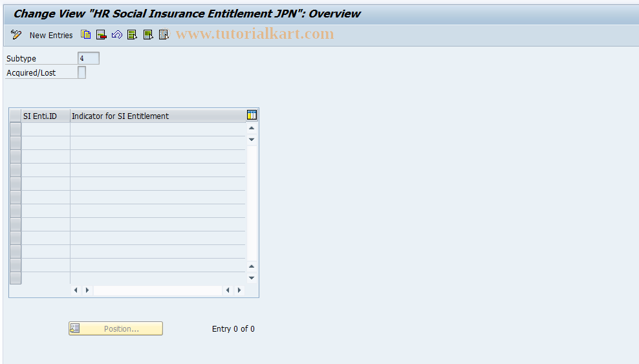The image size is (639, 364).
Task: Click the horizontal scrollbar track
Action: pyautogui.click(x=158, y=290)
